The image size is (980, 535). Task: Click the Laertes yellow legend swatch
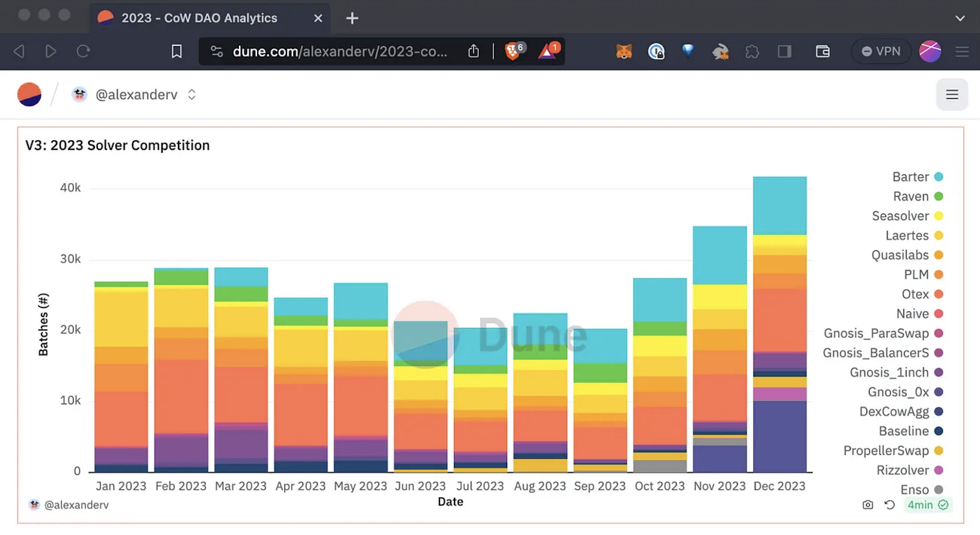click(x=939, y=235)
